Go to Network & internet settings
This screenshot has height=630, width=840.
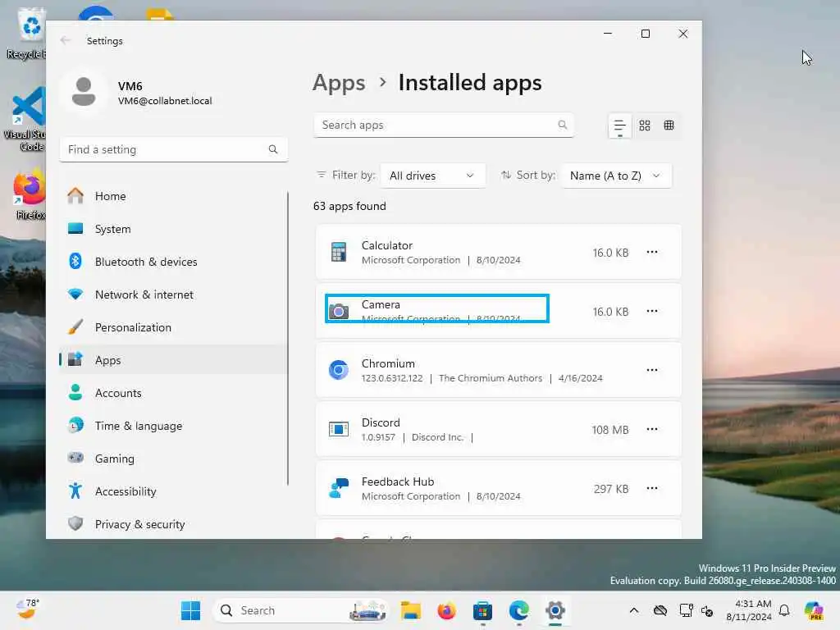tap(173, 294)
